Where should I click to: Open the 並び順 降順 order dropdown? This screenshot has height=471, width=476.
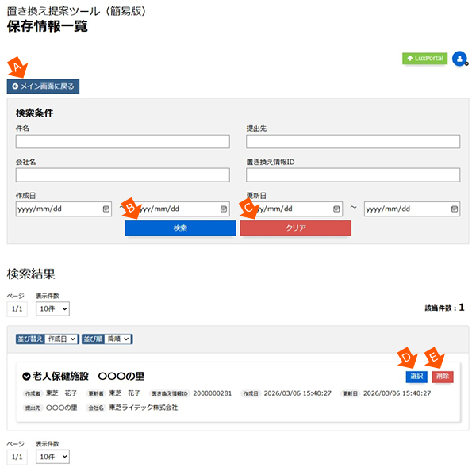click(x=119, y=339)
